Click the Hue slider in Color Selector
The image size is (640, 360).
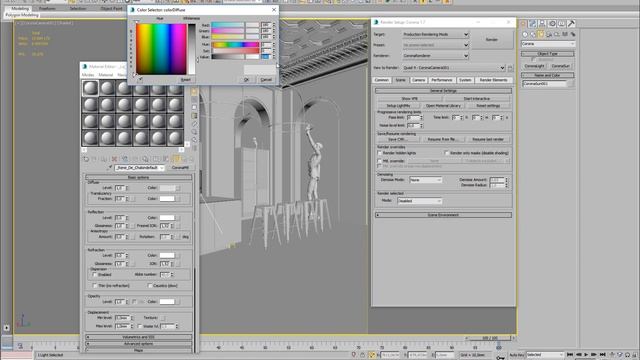tap(236, 44)
